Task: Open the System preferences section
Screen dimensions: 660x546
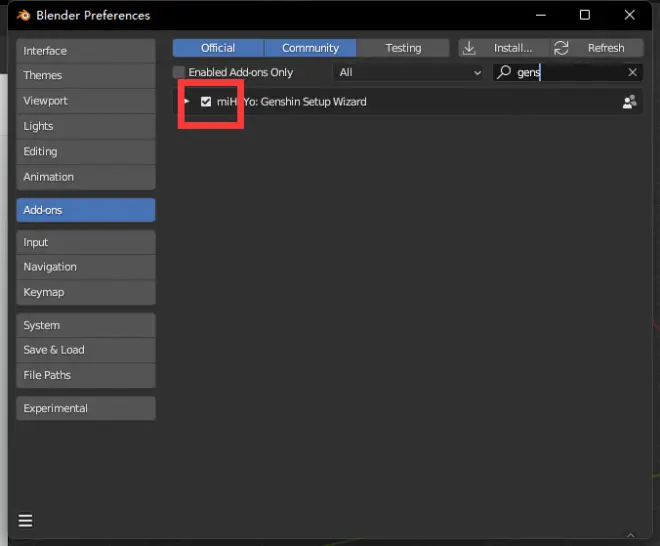Action: 86,325
